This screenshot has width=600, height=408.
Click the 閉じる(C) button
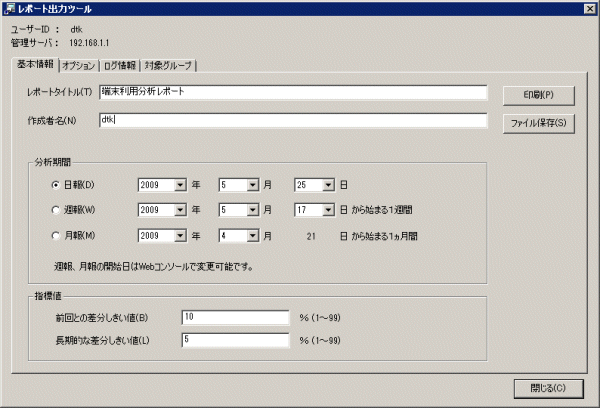point(549,388)
